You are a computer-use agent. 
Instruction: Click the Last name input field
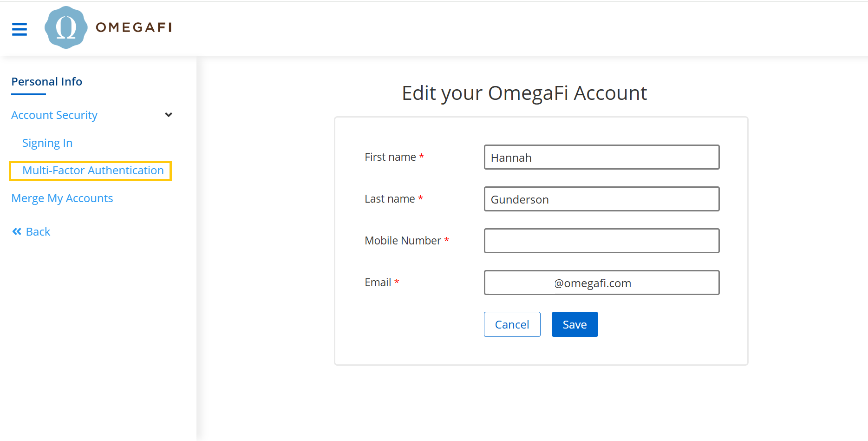pos(601,199)
